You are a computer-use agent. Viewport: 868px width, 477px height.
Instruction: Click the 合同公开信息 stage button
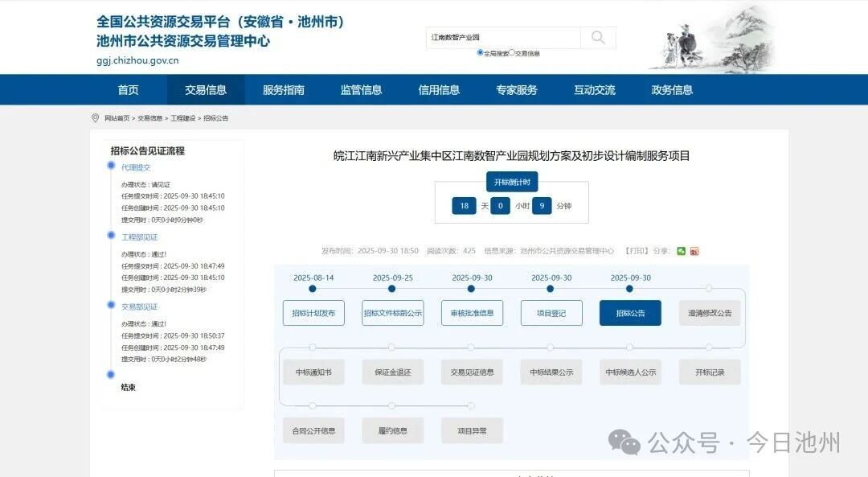[313, 430]
